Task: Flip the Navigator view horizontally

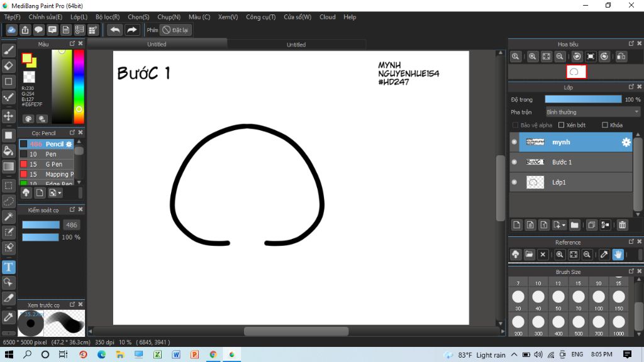Action: pos(621,57)
